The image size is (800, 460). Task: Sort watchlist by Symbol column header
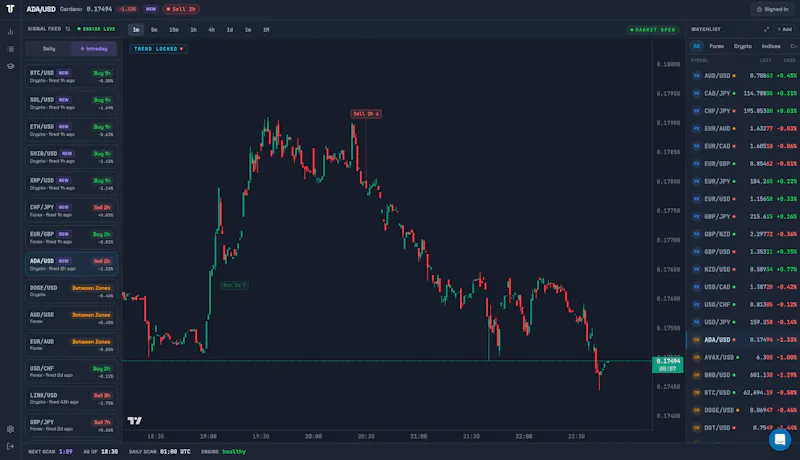[699, 60]
